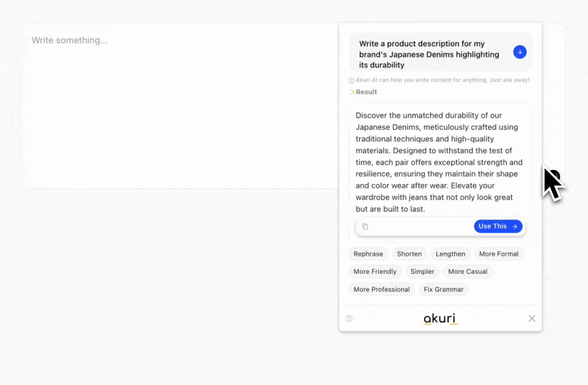This screenshot has height=385, width=588.
Task: Select the Rephrase option
Action: pyautogui.click(x=368, y=254)
